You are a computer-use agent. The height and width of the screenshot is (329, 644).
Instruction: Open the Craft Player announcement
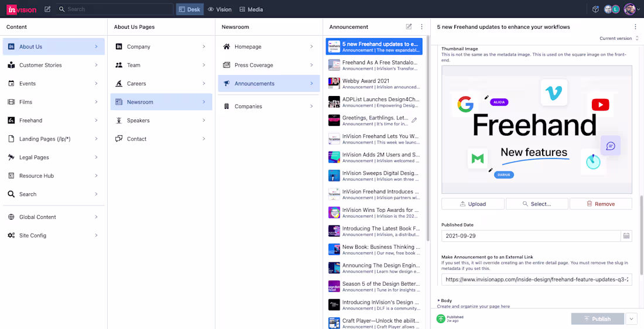(375, 323)
